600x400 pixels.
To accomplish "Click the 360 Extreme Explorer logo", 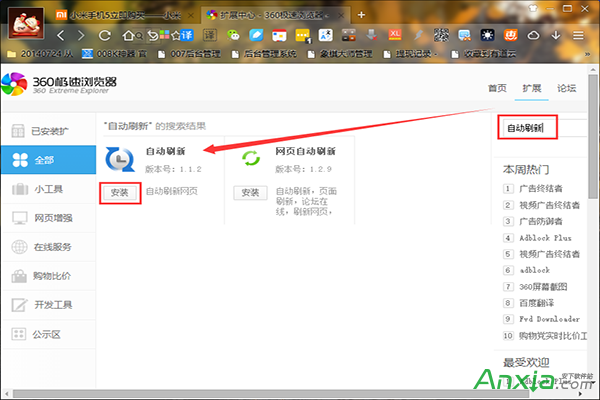I will point(59,84).
